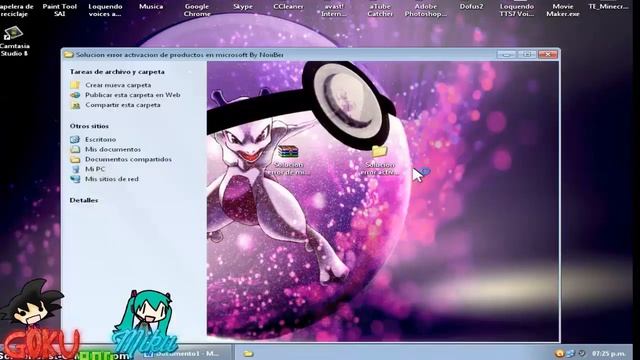Screen dimensions: 640x360
Task: Open the Musica desktop shortcut
Action: pos(151,7)
